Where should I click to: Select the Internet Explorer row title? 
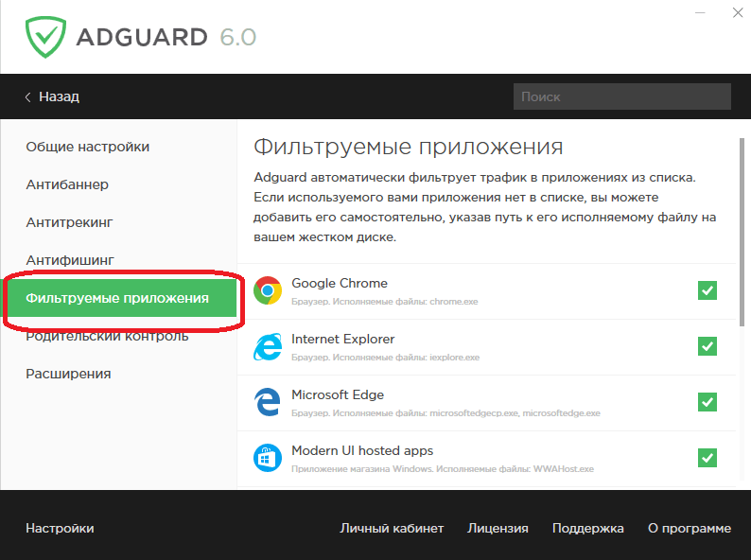pos(343,340)
